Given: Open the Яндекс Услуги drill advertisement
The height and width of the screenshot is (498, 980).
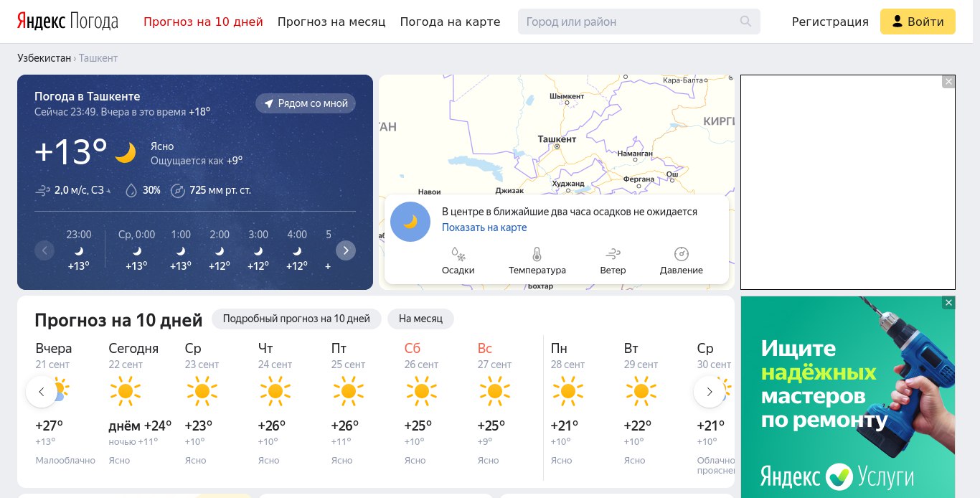Looking at the screenshot, I should pos(848,397).
